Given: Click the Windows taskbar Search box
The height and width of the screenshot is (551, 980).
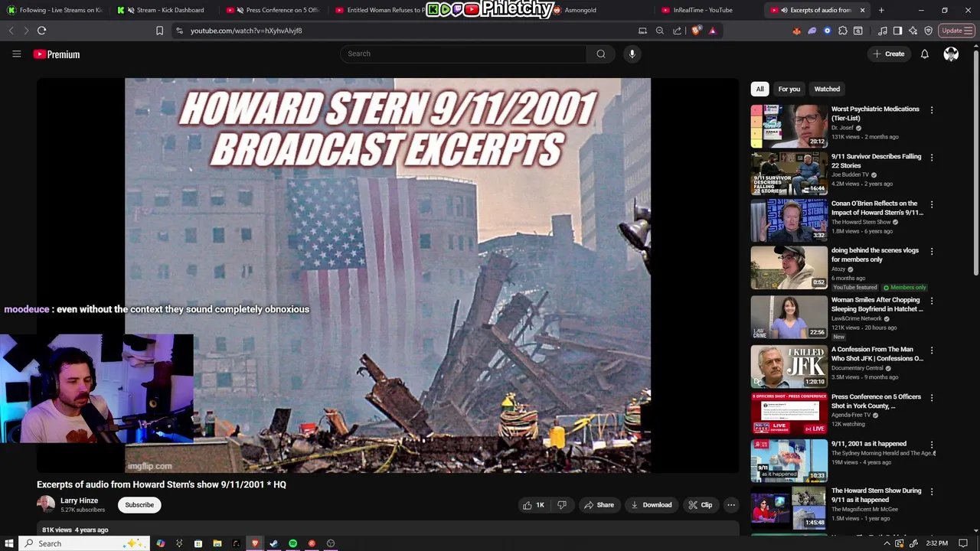Looking at the screenshot, I should click(x=84, y=543).
